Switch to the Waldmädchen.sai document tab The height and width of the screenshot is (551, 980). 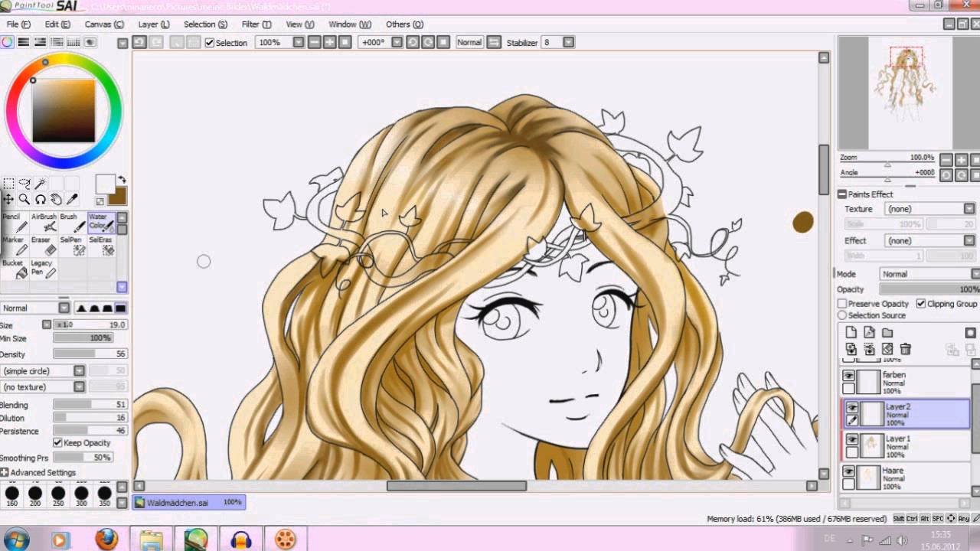[x=189, y=503]
